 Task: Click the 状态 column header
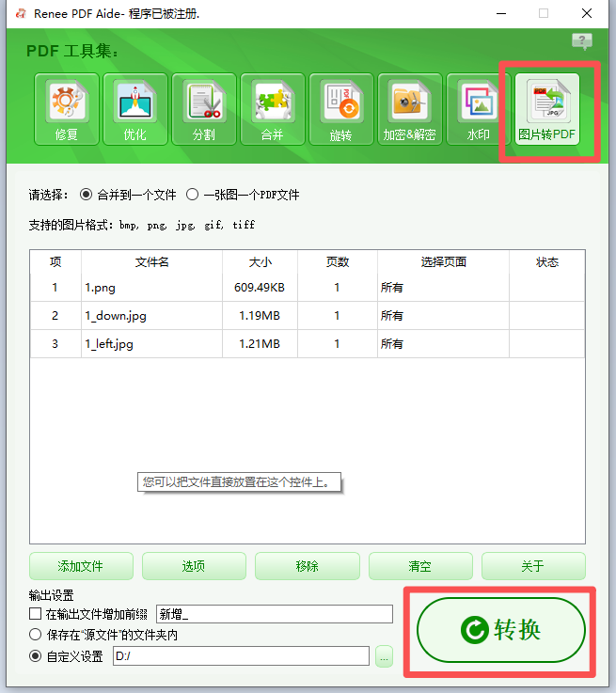click(547, 262)
